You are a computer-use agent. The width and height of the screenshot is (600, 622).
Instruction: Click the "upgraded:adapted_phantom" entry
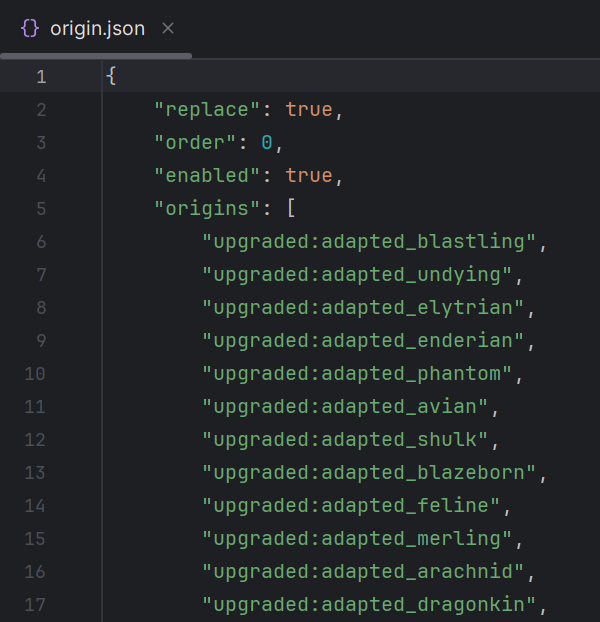(358, 374)
